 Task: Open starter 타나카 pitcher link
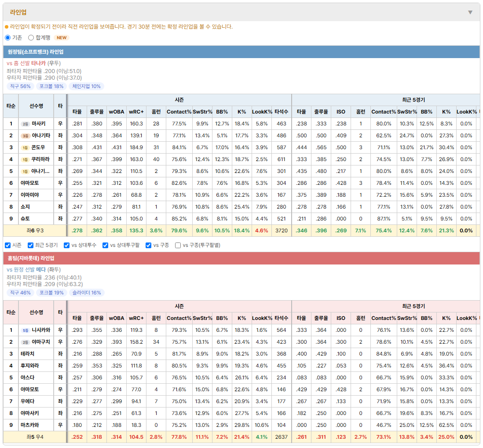(x=39, y=63)
